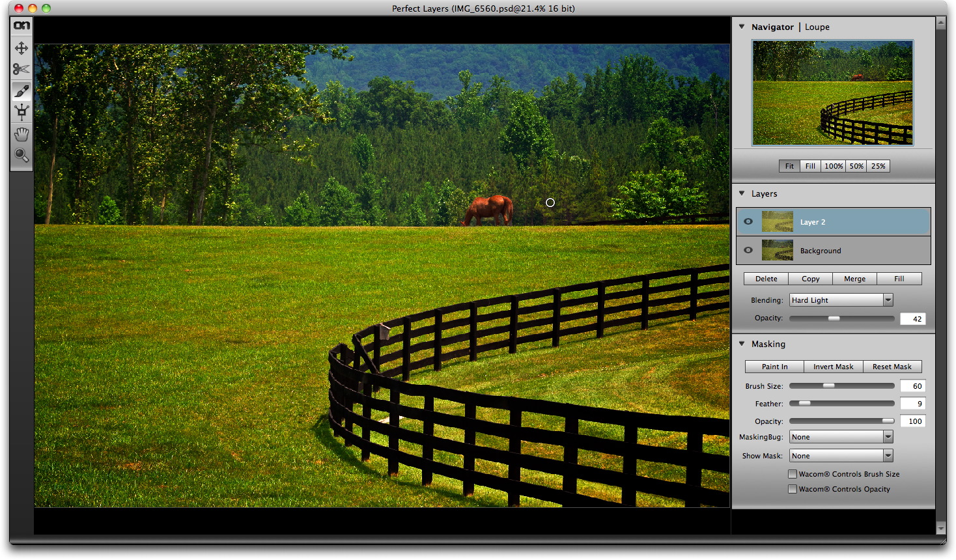Open the Show Mask dropdown

point(841,456)
